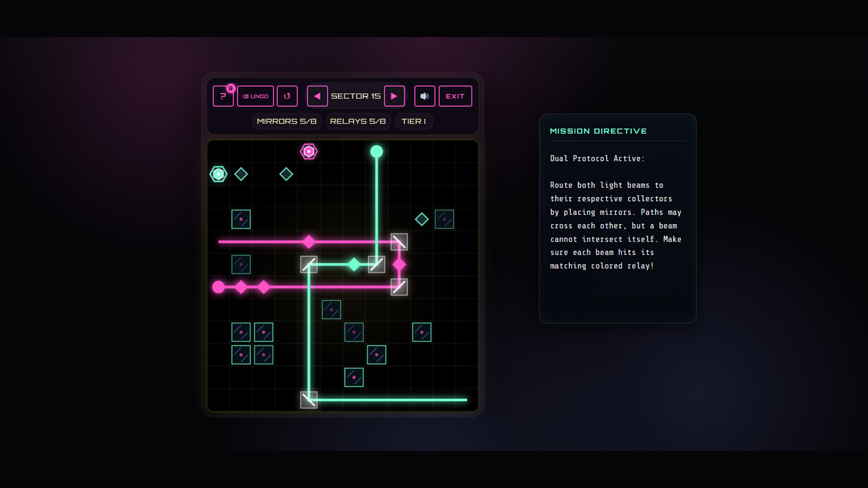Viewport: 868px width, 488px height.
Task: Click the UNDO button
Action: point(255,96)
